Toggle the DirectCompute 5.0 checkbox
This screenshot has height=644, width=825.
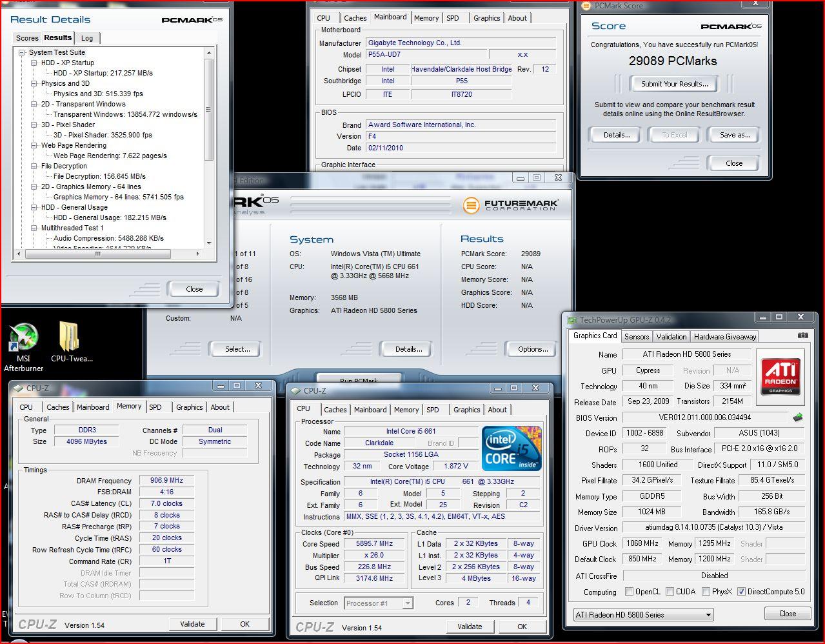click(741, 592)
